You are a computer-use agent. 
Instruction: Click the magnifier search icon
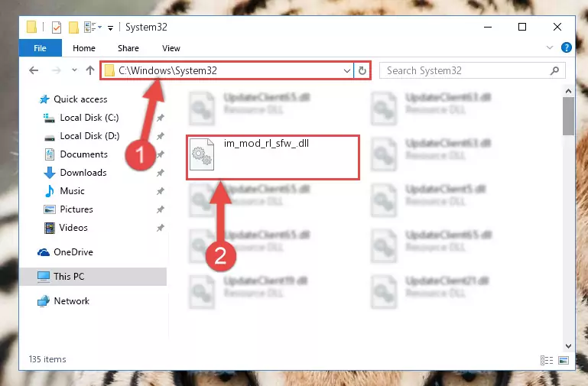pos(554,70)
